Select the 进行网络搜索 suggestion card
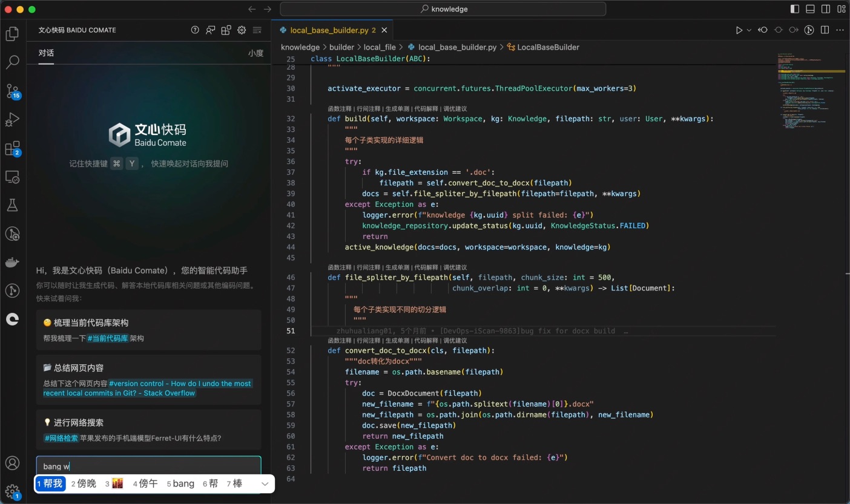 (x=148, y=430)
